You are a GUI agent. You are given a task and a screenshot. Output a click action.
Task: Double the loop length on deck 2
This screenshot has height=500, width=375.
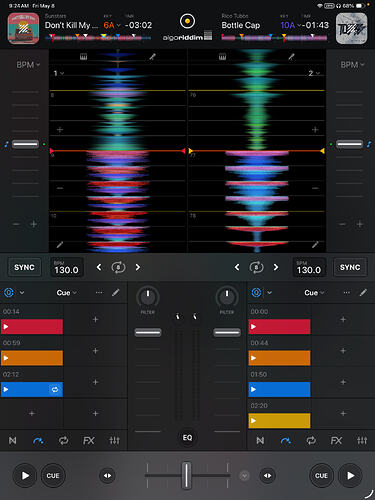click(276, 267)
